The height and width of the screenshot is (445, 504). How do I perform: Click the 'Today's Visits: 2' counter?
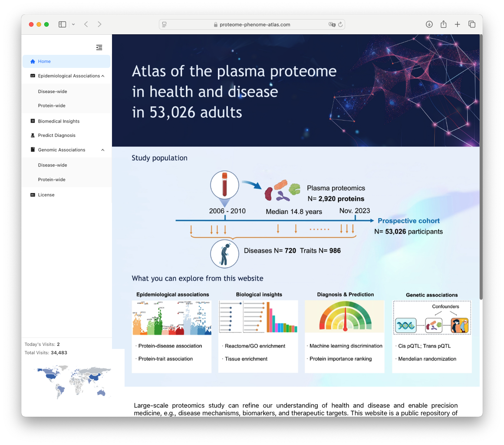(x=42, y=344)
